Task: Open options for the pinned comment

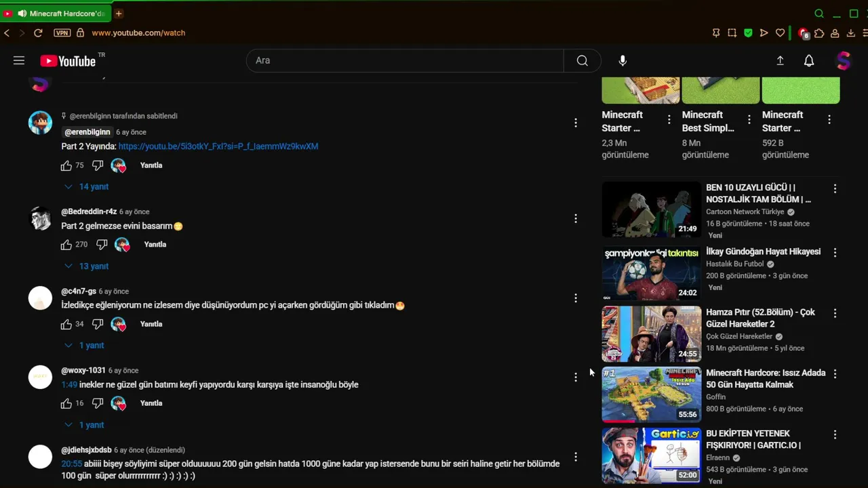Action: pyautogui.click(x=576, y=123)
